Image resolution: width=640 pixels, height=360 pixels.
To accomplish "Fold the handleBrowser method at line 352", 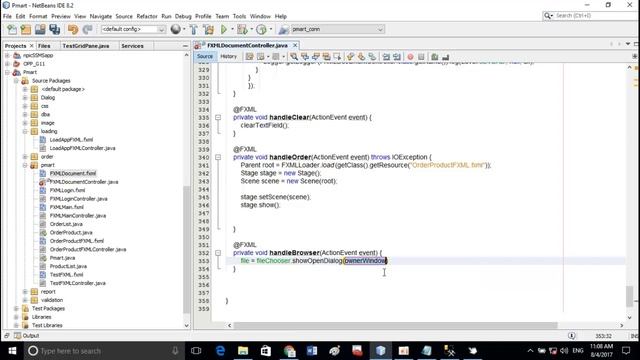I will point(218,253).
